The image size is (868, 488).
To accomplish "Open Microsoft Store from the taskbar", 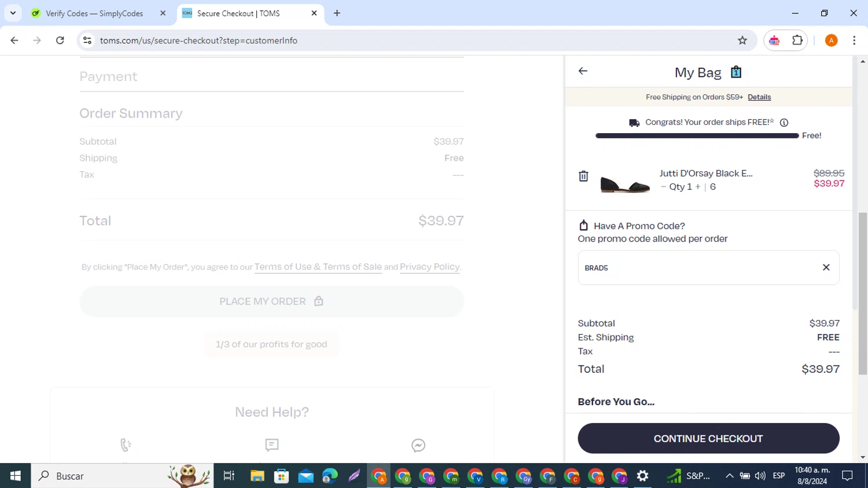I will [x=282, y=476].
